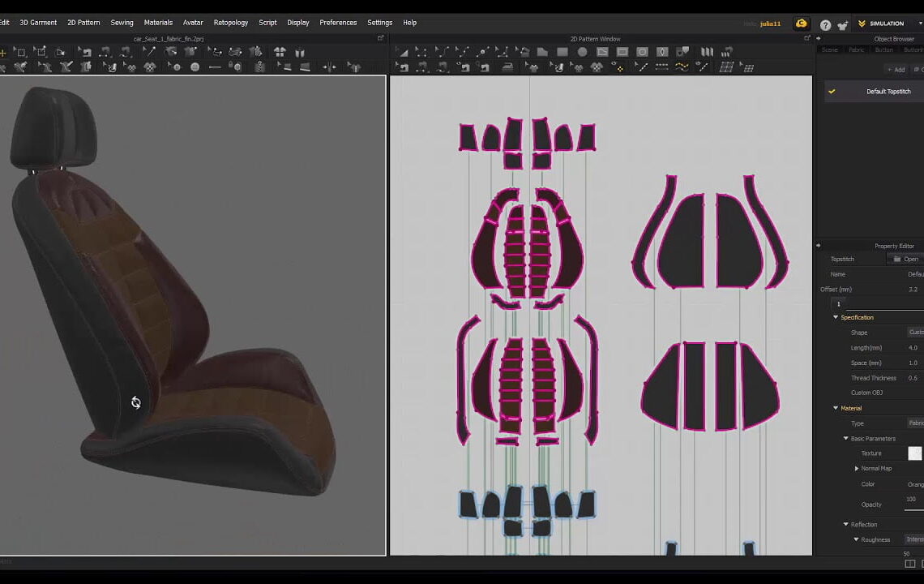Click the Color swatch set to Orange
Screen dimensions: 924x584
(x=918, y=483)
